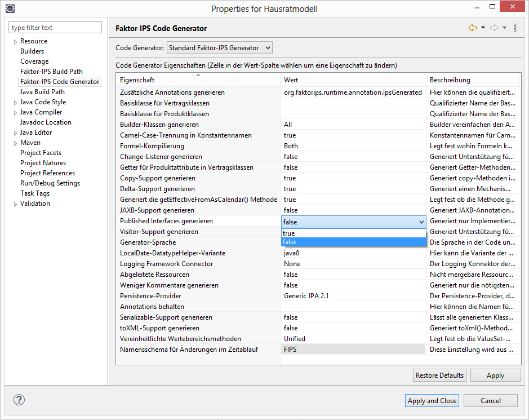Viewport: 529px width, 420px height.
Task: Select Task Tags in tree
Action: tap(35, 193)
